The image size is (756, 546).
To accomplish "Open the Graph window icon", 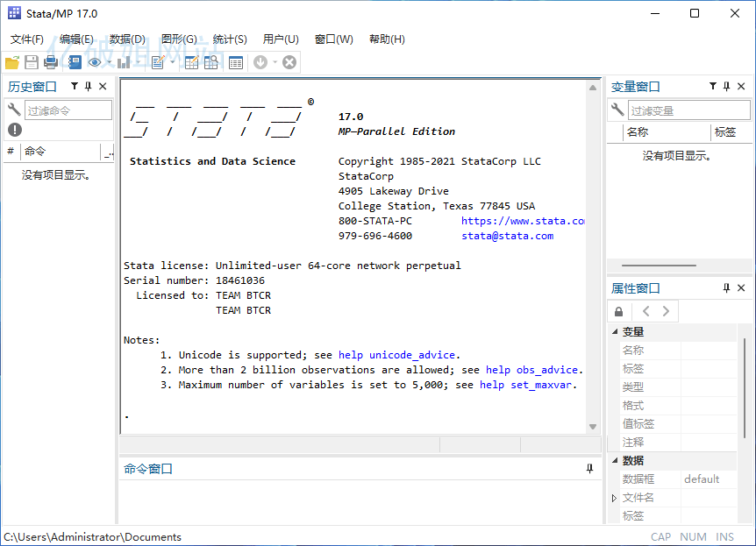I will pos(122,61).
